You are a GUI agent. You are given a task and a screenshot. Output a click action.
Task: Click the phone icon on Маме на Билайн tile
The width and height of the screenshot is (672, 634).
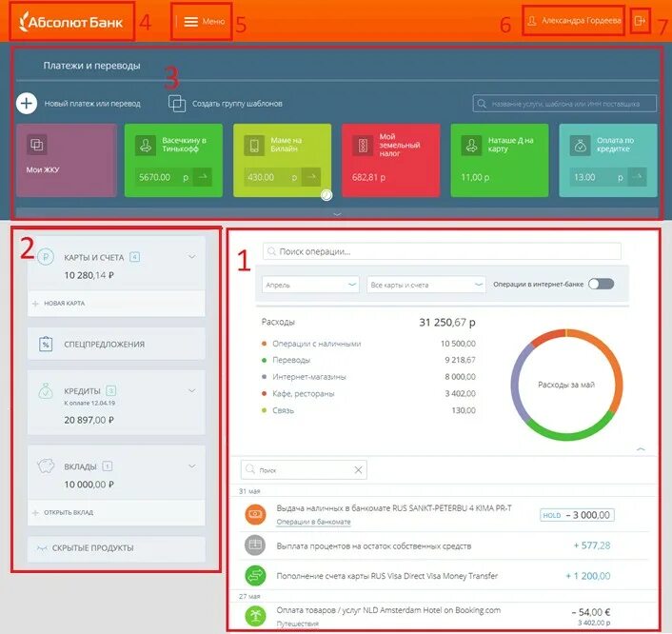tap(254, 146)
